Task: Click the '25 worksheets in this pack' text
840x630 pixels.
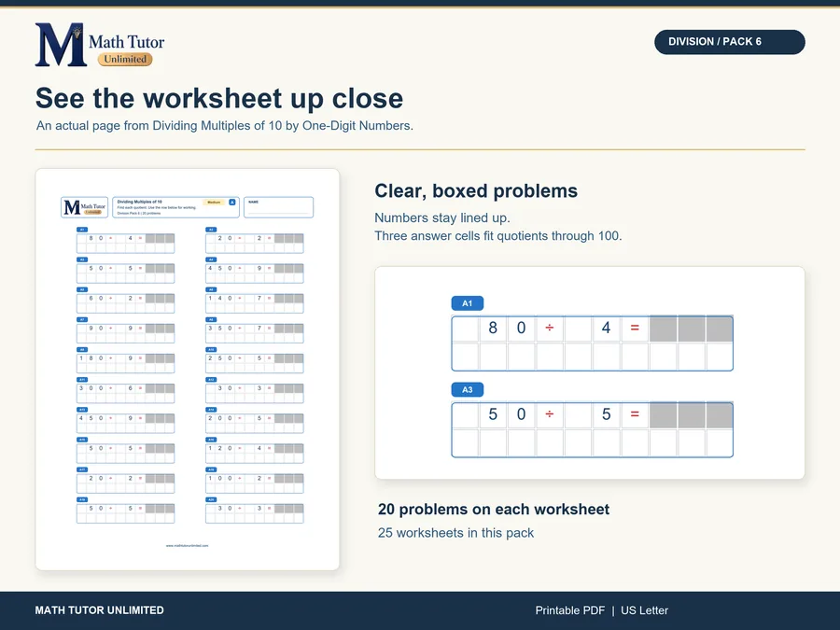Action: click(x=455, y=533)
